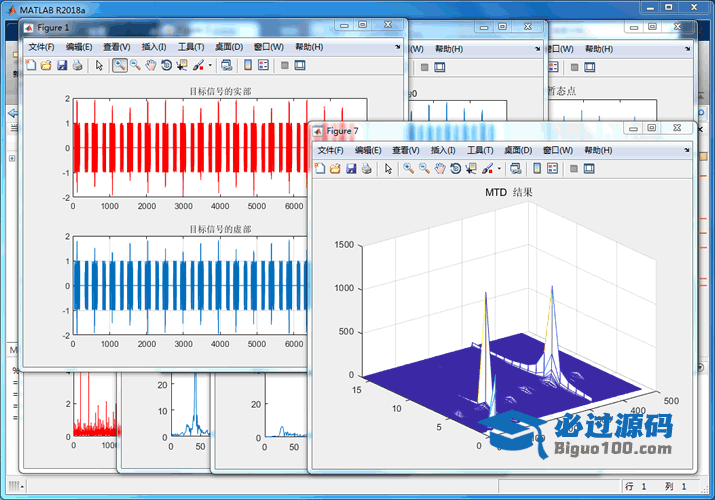Toggle Rotate 3D tool in Figure 7
This screenshot has height=500, width=715.
pyautogui.click(x=455, y=169)
